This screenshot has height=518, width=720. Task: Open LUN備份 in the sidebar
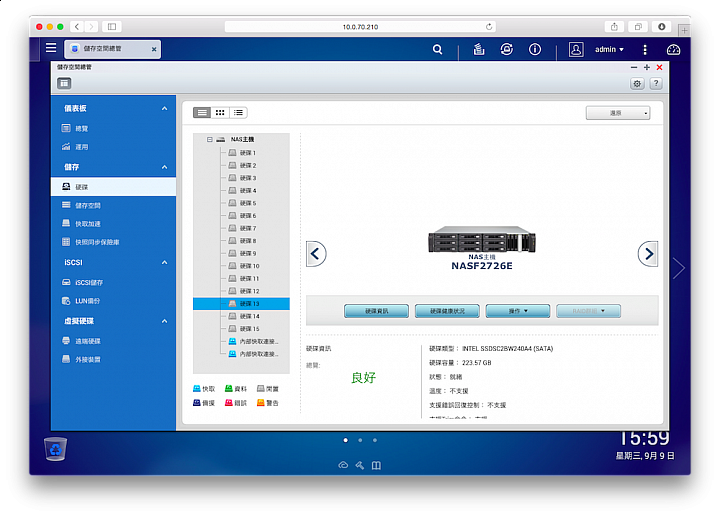coord(113,301)
